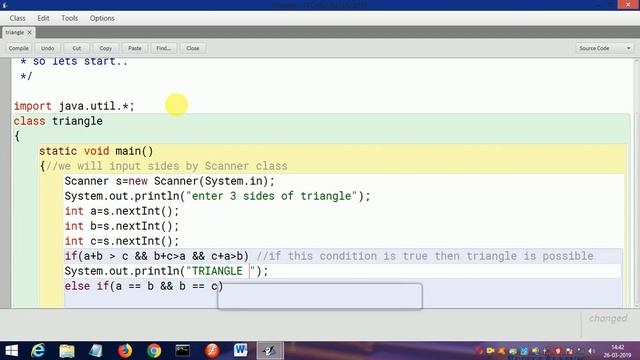Click the Cut button
Screen dimensions: 640x360
point(76,48)
